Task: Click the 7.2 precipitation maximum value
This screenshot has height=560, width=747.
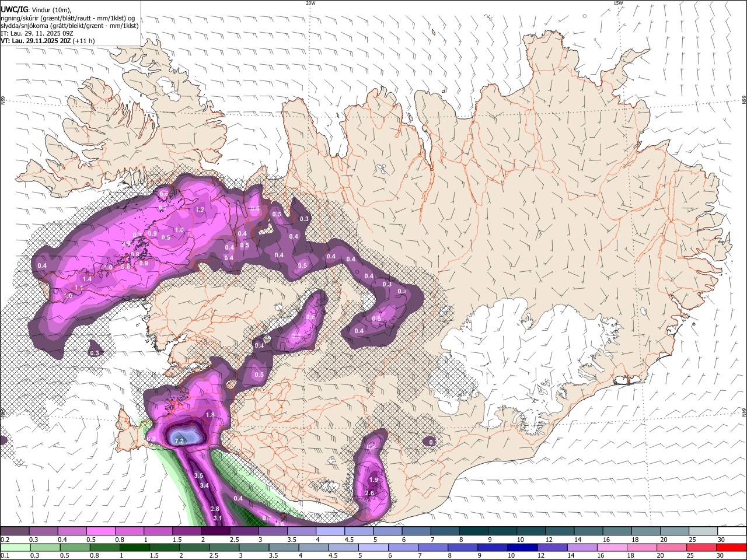Action: coord(180,442)
